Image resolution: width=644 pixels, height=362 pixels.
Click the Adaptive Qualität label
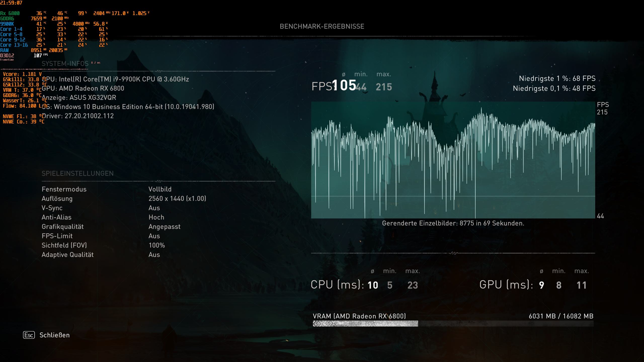pos(68,255)
